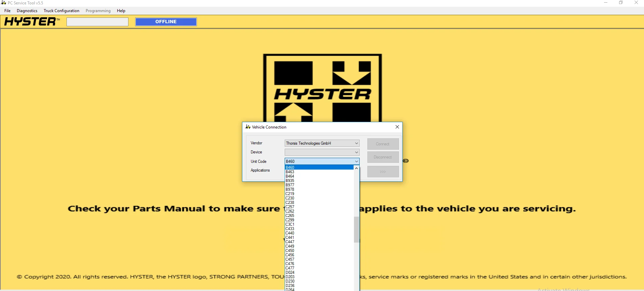Click the large Hyster logo image
Image resolution: width=644 pixels, height=291 pixels.
pos(322,88)
